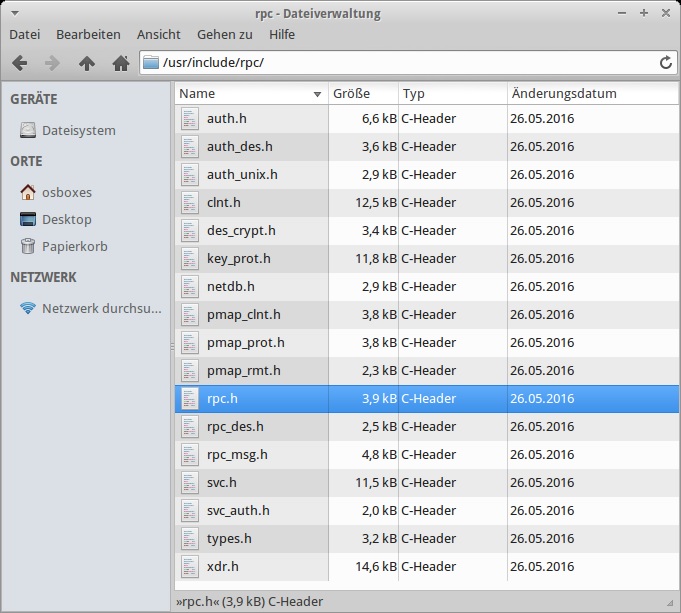Viewport: 681px width, 613px height.
Task: Click the Änderungsdatum column header
Action: coord(564,93)
